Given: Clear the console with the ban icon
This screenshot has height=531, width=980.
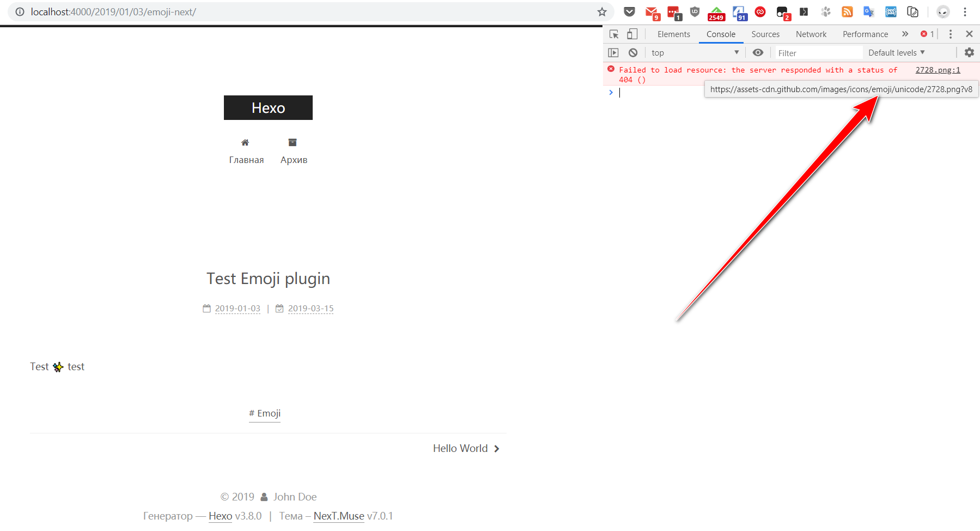Looking at the screenshot, I should (633, 53).
